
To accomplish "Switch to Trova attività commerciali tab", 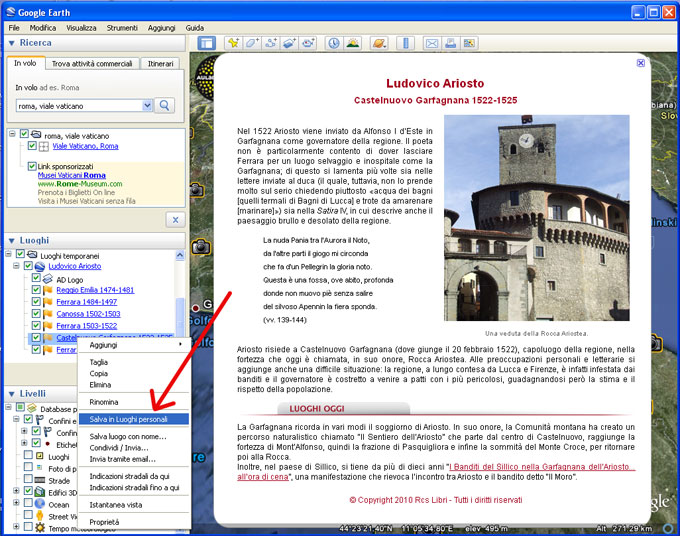I will point(92,64).
